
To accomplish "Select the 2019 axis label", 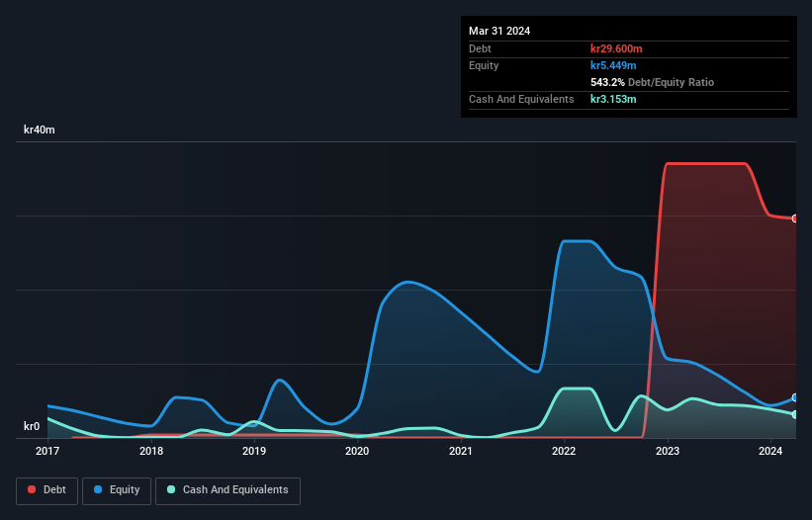I will click(254, 451).
